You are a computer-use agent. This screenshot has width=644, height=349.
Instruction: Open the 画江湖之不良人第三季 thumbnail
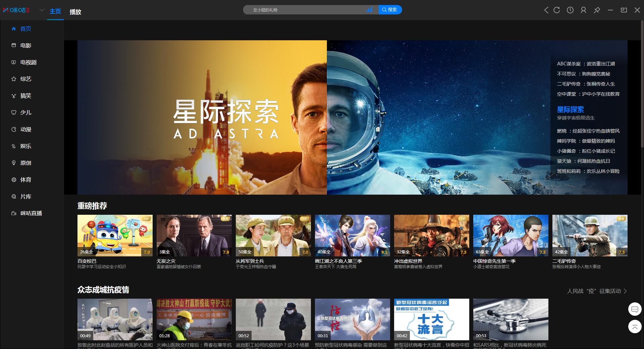click(x=353, y=236)
